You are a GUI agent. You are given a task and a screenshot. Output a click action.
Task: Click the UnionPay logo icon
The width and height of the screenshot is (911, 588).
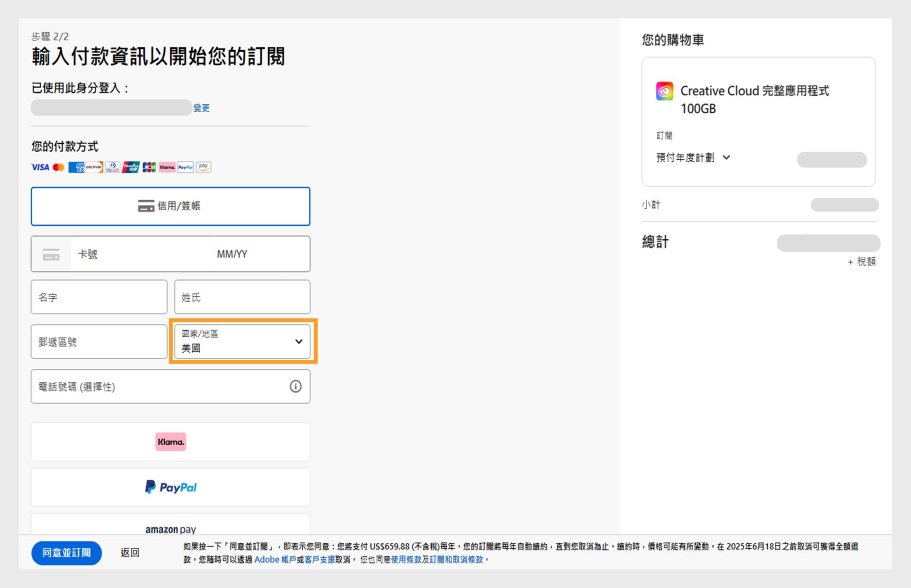tap(130, 167)
